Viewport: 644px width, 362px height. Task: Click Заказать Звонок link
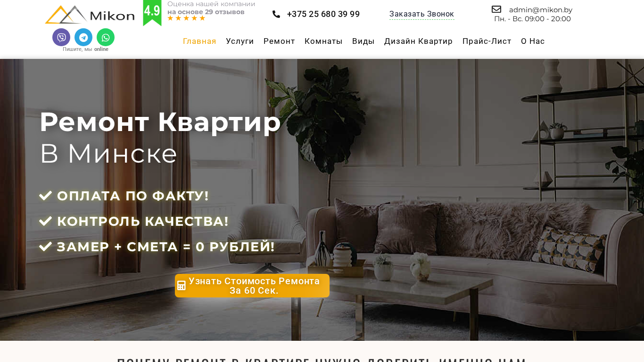422,14
